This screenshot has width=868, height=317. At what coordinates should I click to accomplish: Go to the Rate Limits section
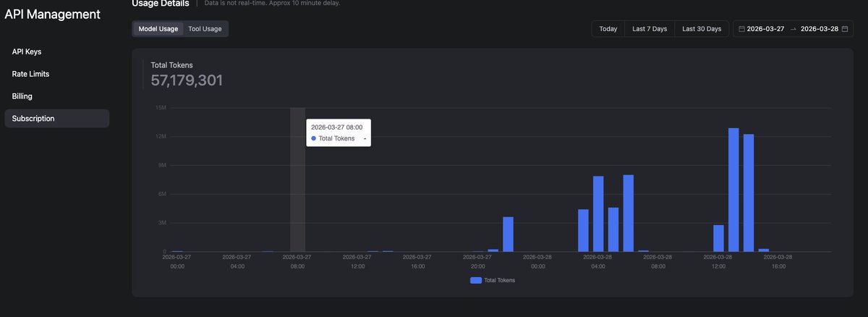56,74
